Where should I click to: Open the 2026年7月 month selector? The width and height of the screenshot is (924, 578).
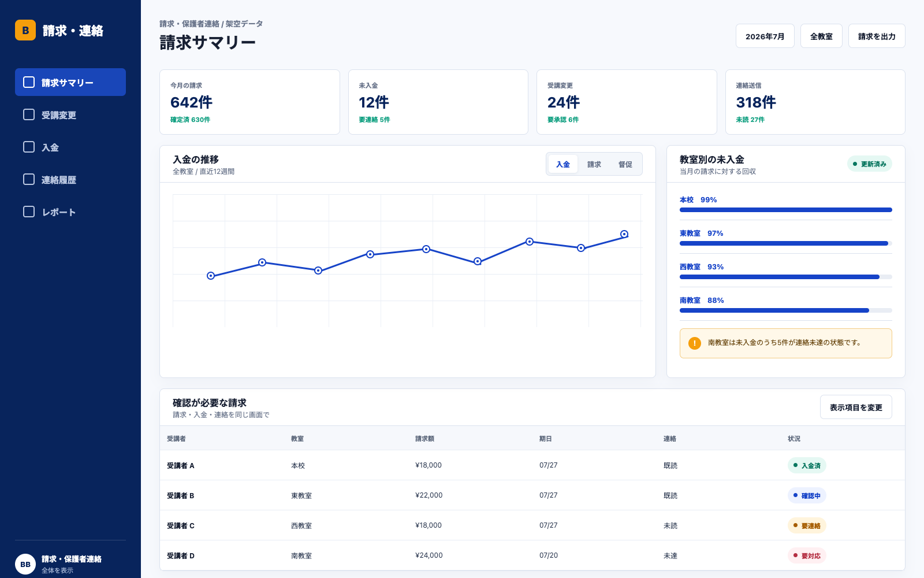pos(765,36)
